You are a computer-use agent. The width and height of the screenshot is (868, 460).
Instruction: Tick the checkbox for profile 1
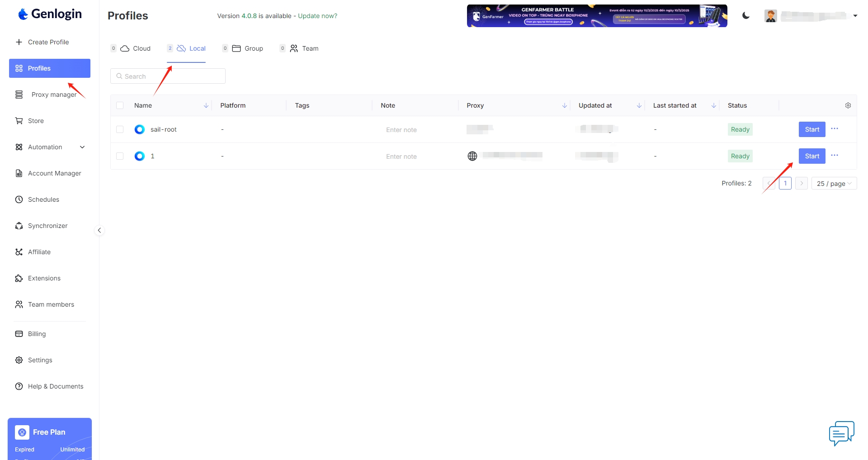120,156
